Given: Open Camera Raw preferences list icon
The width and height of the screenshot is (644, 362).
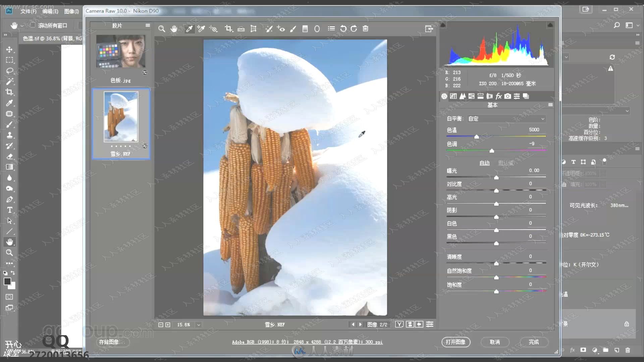Looking at the screenshot, I should tap(331, 28).
